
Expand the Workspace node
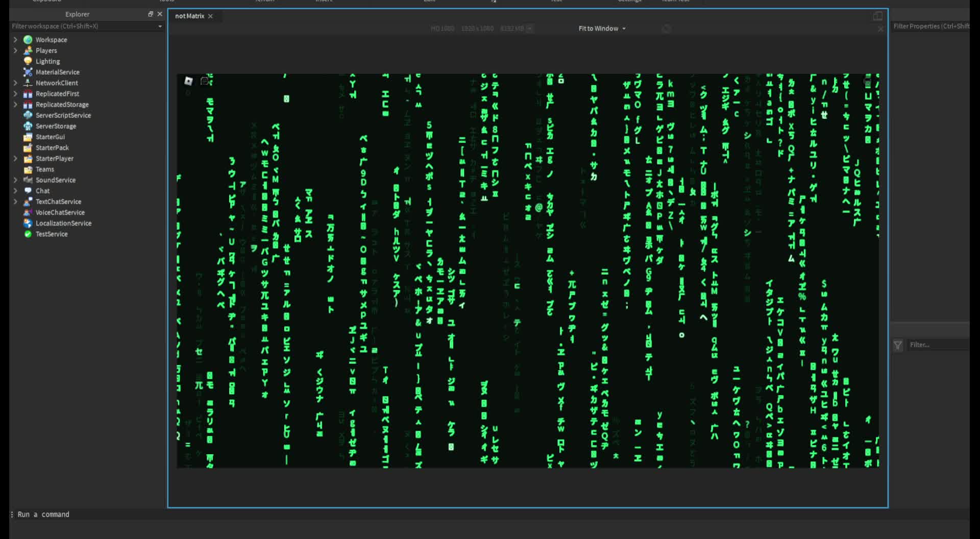[x=15, y=39]
